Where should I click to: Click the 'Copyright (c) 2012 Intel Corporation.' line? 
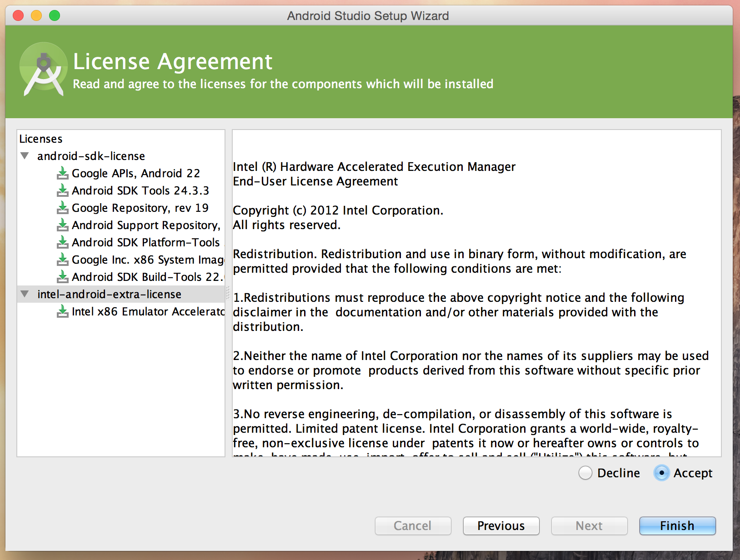(338, 210)
